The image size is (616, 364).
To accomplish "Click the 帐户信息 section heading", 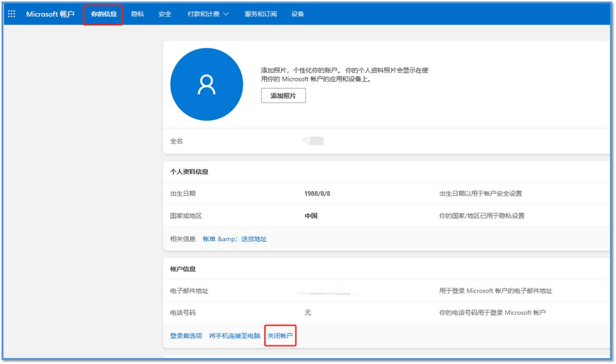I will pos(183,269).
